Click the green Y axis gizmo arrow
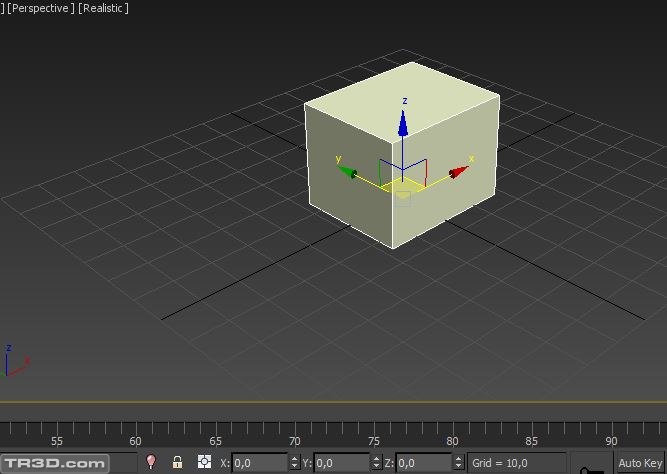667x474 pixels. 348,172
